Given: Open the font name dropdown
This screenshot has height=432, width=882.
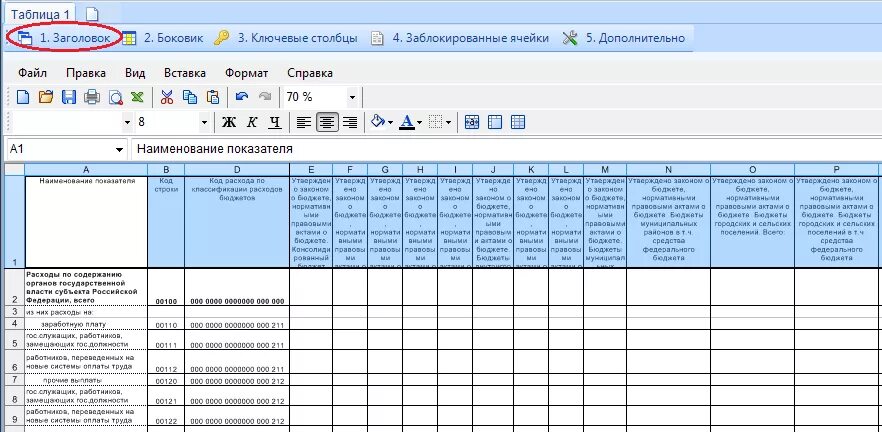Looking at the screenshot, I should pos(127,122).
